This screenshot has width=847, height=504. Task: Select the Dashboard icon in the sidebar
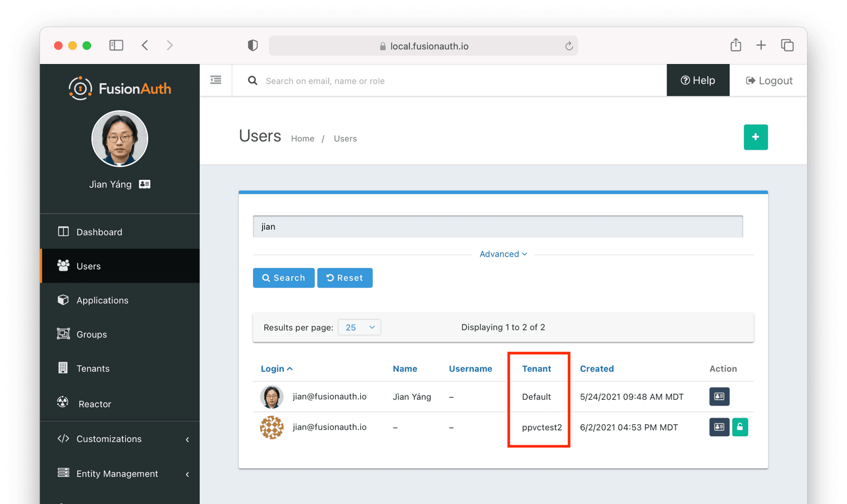coord(63,231)
